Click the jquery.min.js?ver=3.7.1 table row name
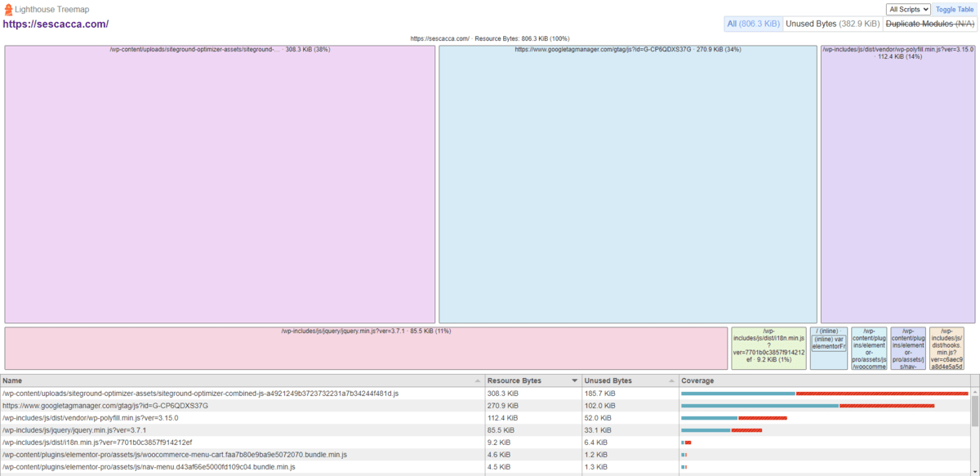 [74, 430]
